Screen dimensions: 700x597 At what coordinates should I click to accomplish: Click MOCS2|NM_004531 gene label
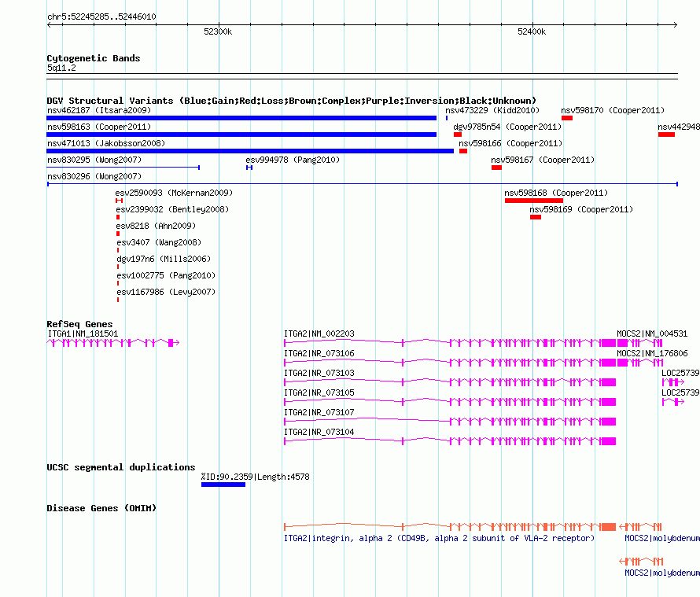pyautogui.click(x=652, y=334)
